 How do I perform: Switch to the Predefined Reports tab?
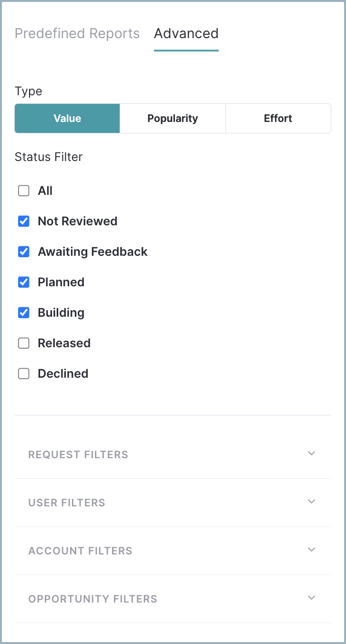[x=77, y=34]
